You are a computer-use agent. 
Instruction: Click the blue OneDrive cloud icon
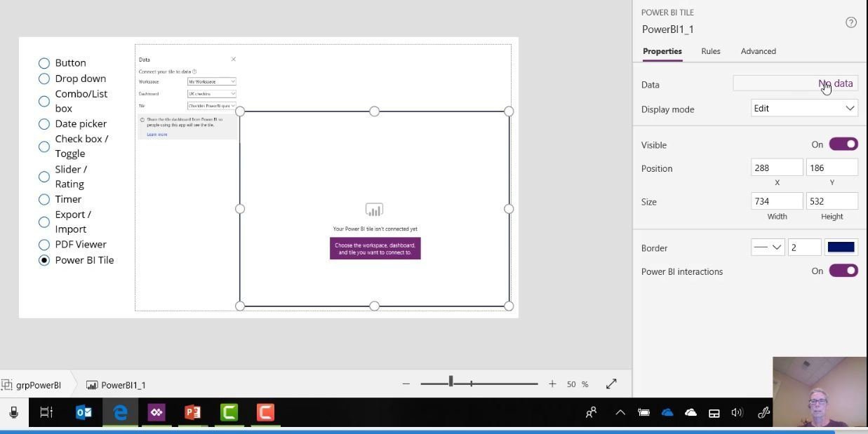pyautogui.click(x=667, y=412)
